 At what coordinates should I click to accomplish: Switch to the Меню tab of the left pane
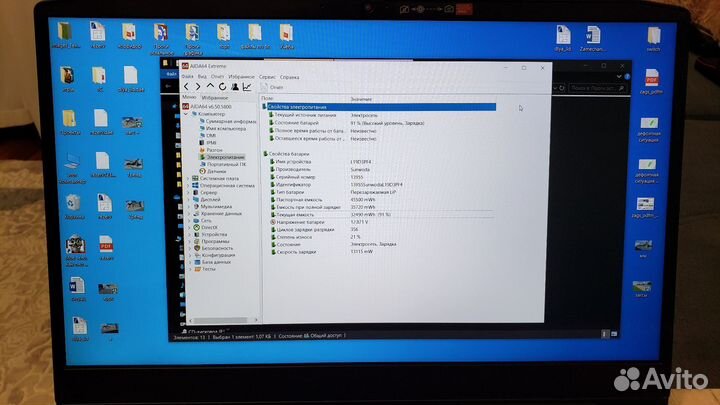tap(189, 97)
